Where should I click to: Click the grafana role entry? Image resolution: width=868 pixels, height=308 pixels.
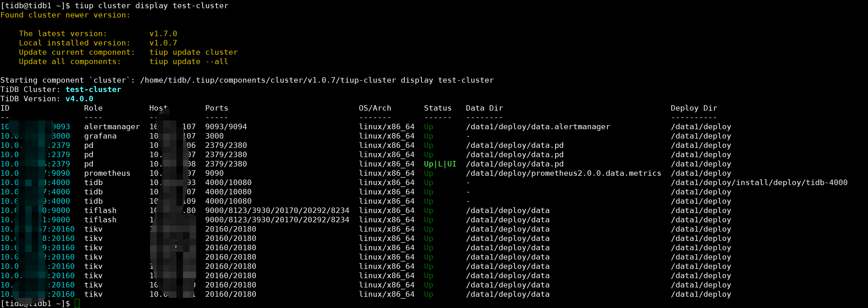coord(100,136)
